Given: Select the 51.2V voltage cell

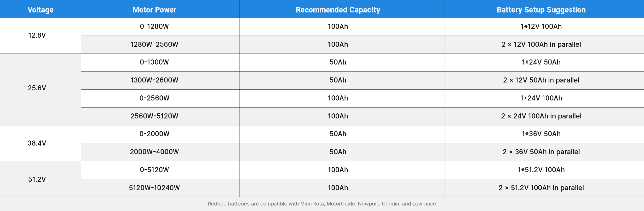Looking at the screenshot, I should [37, 179].
